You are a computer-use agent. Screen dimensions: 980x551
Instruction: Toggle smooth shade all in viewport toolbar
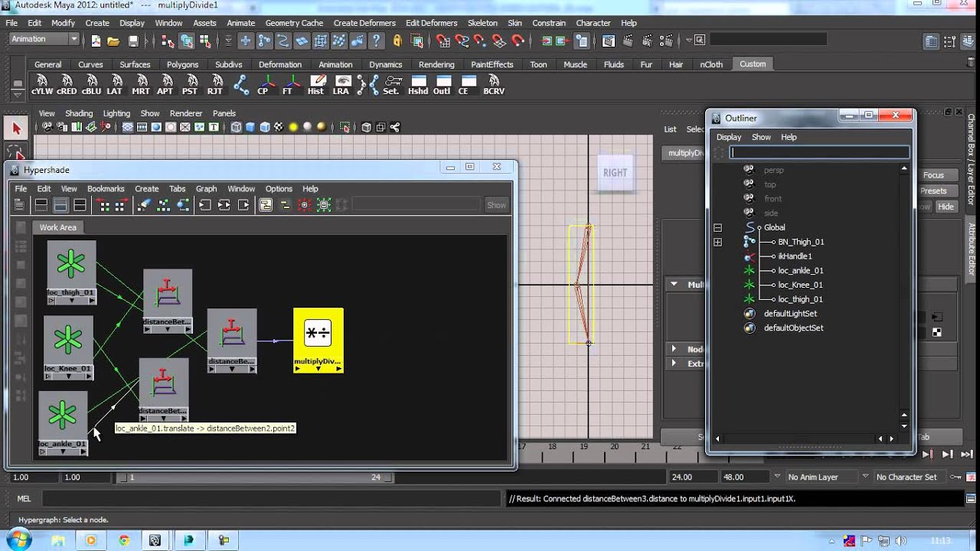(x=250, y=128)
